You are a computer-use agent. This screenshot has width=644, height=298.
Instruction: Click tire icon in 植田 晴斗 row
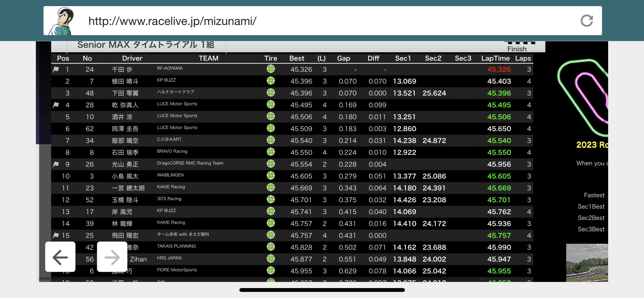coord(271,81)
